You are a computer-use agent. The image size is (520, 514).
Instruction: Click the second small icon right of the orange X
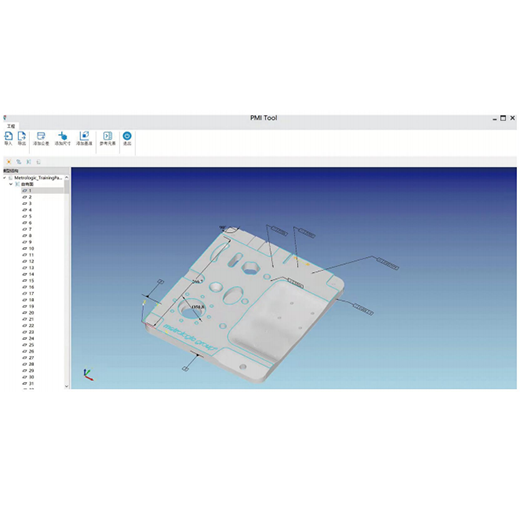pos(29,162)
